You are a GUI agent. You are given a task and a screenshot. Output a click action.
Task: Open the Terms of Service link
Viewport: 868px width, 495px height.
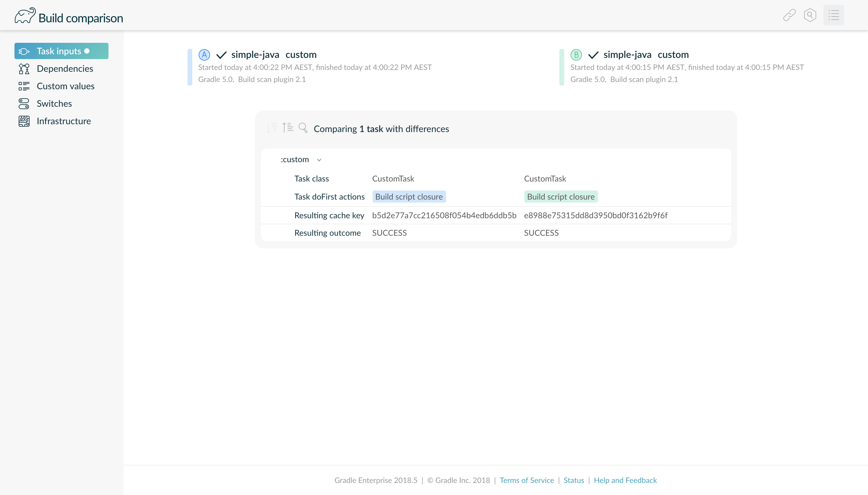pyautogui.click(x=527, y=480)
